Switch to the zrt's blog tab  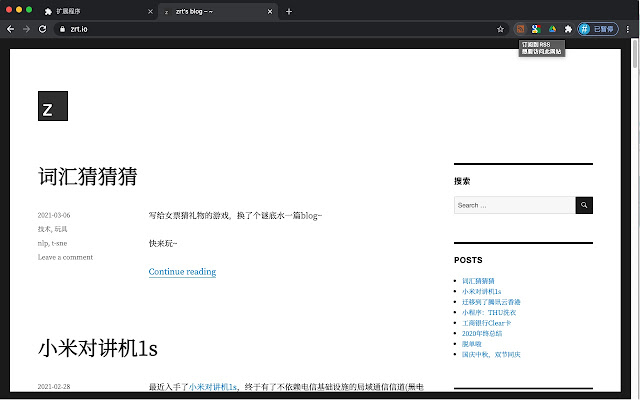[x=218, y=11]
